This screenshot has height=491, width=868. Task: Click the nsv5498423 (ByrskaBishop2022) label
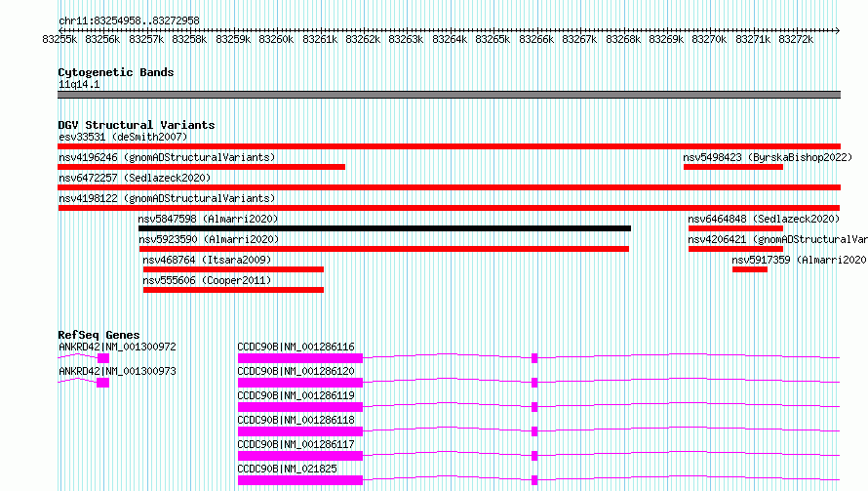pyautogui.click(x=768, y=157)
